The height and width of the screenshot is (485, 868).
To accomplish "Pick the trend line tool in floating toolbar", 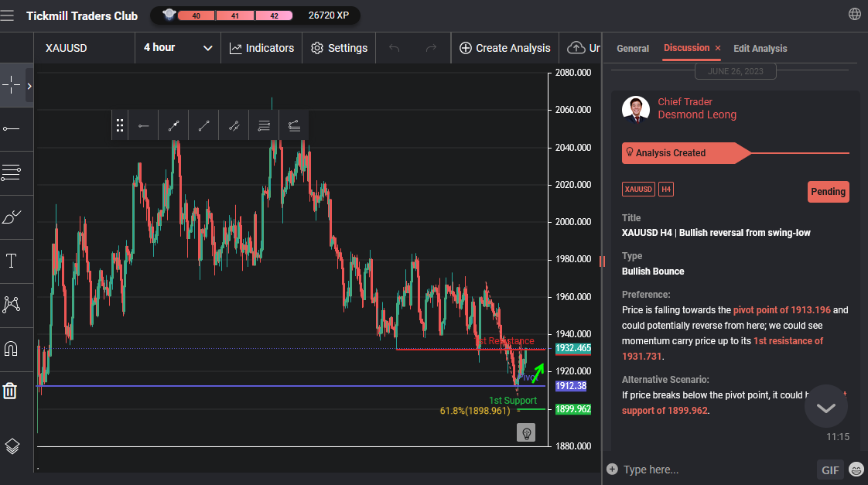I will click(203, 125).
